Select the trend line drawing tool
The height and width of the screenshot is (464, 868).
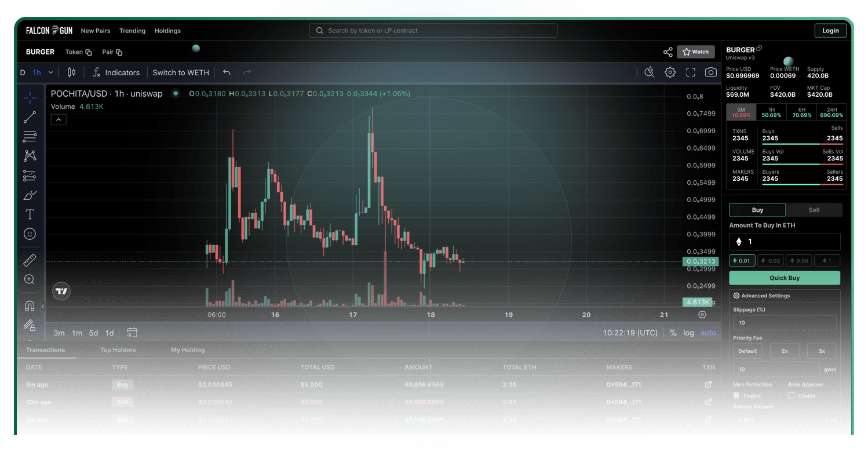click(x=30, y=117)
